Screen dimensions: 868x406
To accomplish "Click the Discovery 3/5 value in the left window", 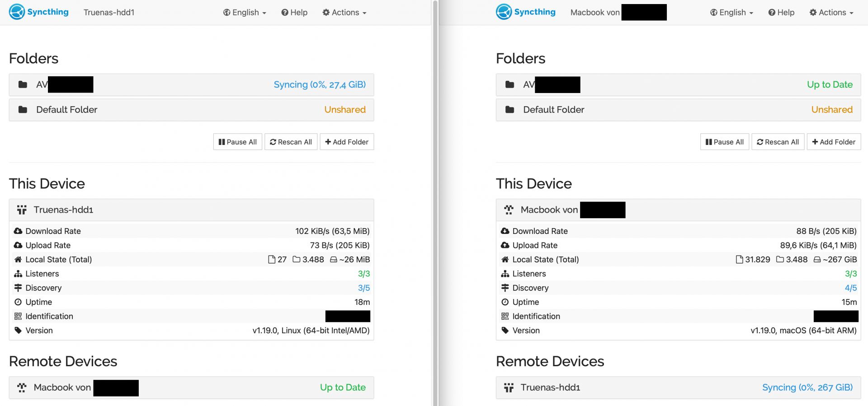I will (364, 288).
